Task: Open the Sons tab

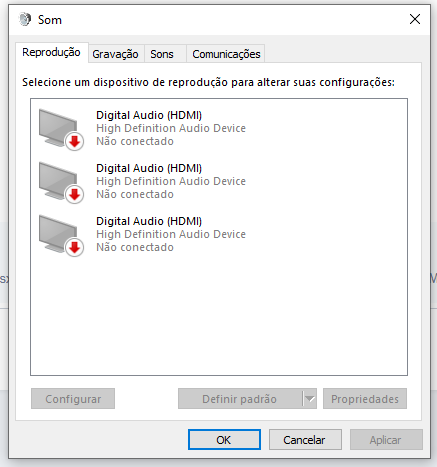Action: point(162,54)
